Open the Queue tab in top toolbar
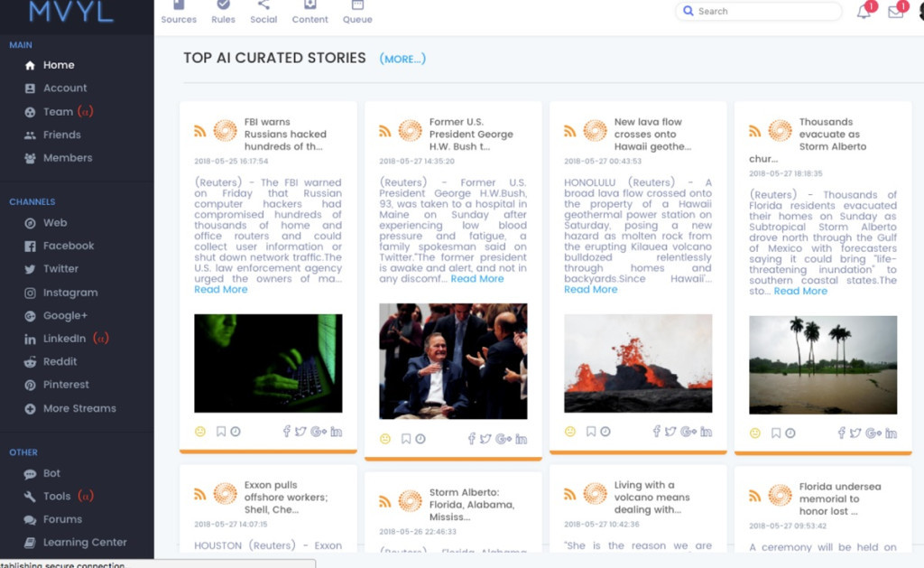 [357, 12]
